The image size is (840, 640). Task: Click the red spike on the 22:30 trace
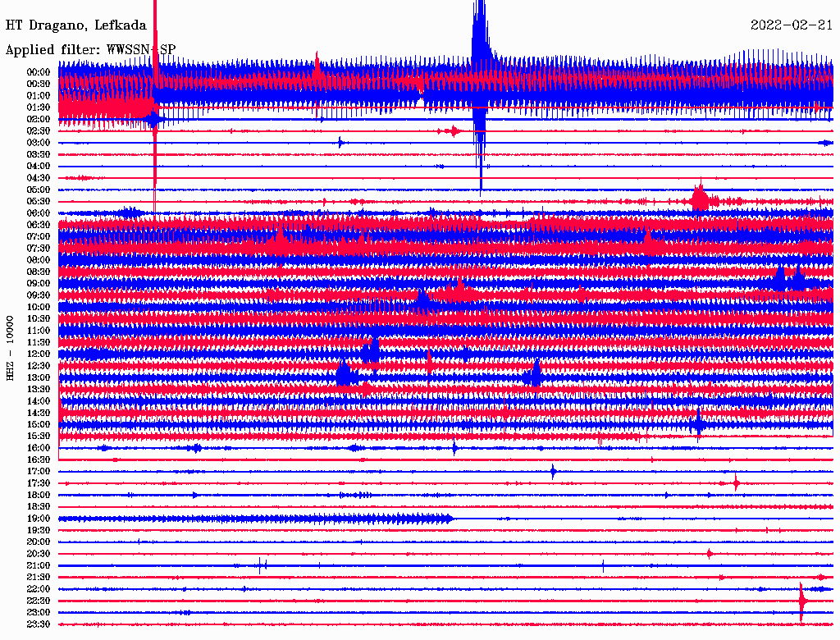point(802,601)
